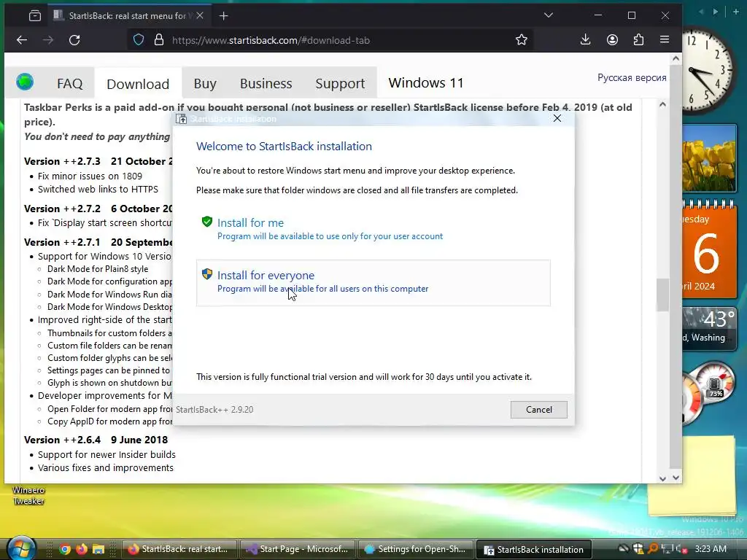Click the StartIsBack++ 2.9.20 version text
747x560 pixels.
(214, 410)
